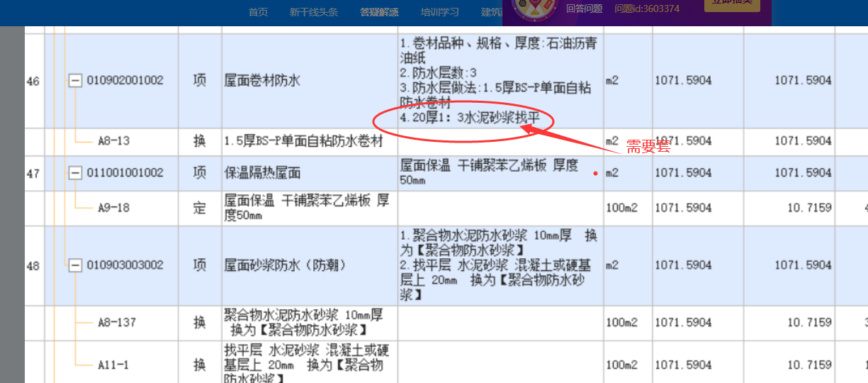
Task: Click 1071.5904 expression in row 47
Action: coord(683,172)
